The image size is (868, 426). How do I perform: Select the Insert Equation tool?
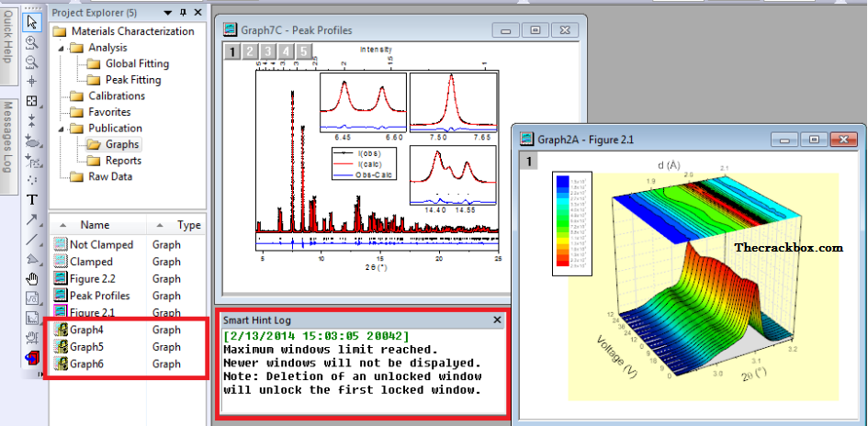[x=32, y=298]
